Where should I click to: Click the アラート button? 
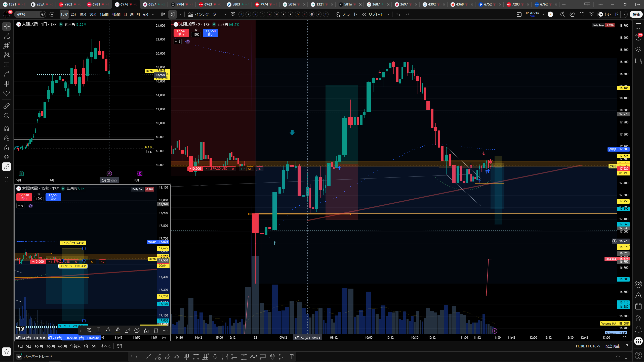(x=346, y=14)
